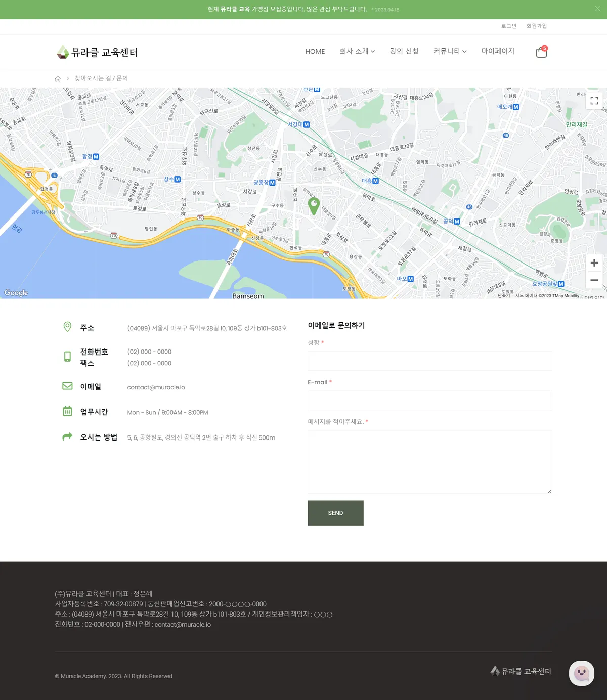The width and height of the screenshot is (607, 700).
Task: Open 마이페이지 menu item
Action: pos(498,51)
